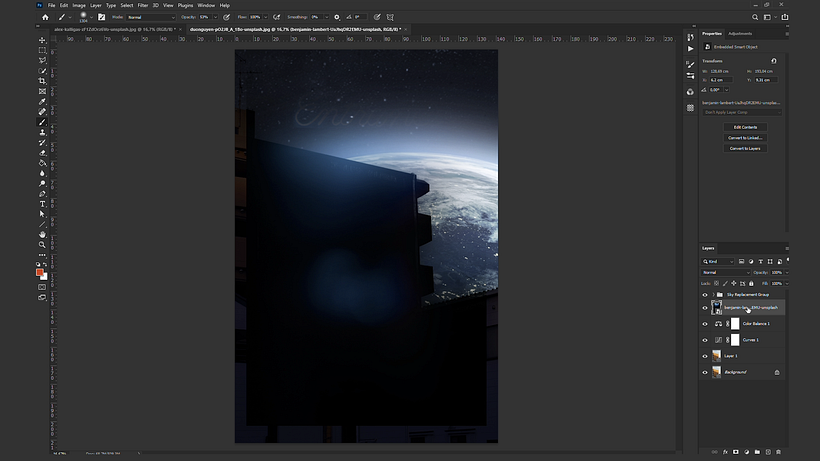820x461 pixels.
Task: Open the Flow dropdown arrow
Action: pos(265,17)
